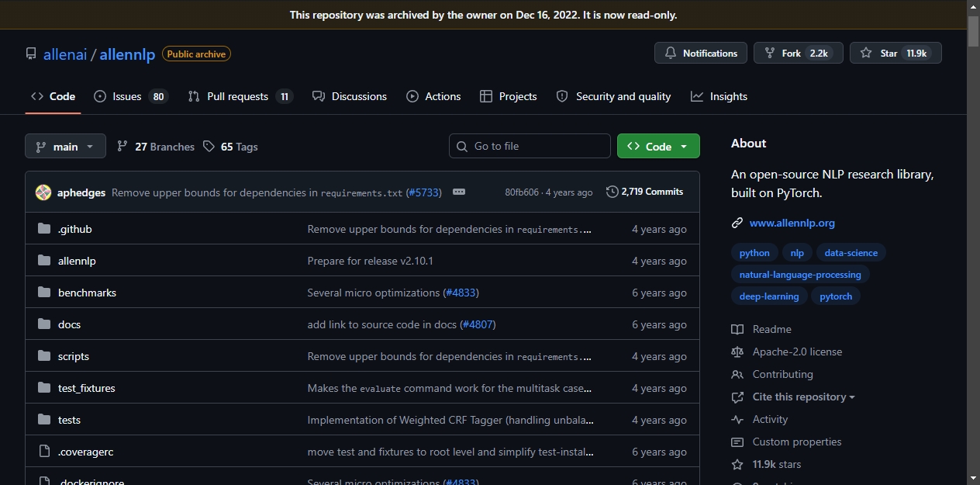Open the scripts folder icon
The width and height of the screenshot is (980, 485).
coord(44,356)
